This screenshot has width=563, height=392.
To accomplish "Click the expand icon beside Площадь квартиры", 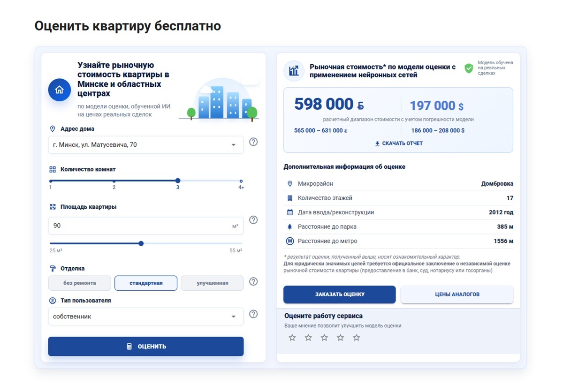I will click(53, 207).
